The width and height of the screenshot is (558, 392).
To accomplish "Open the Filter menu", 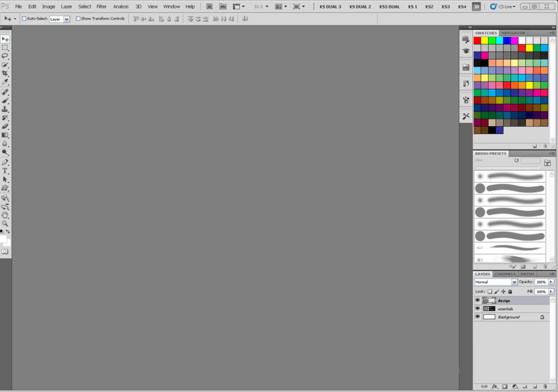I will pyautogui.click(x=101, y=6).
